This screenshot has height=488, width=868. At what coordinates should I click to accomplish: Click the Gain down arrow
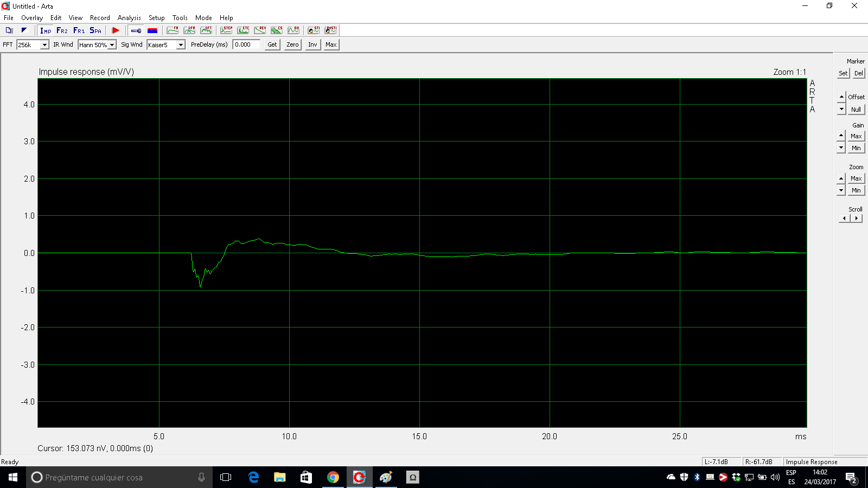coord(841,147)
